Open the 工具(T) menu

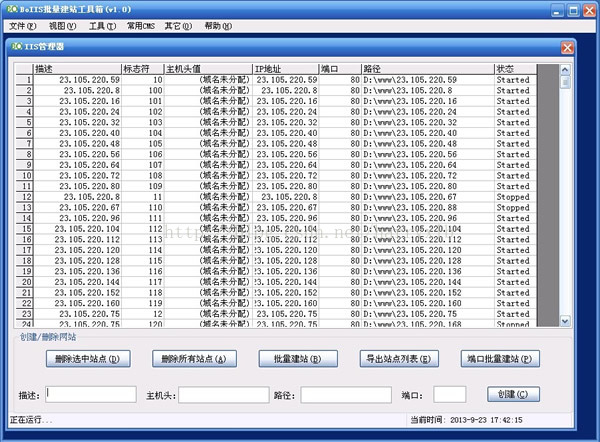pos(103,26)
